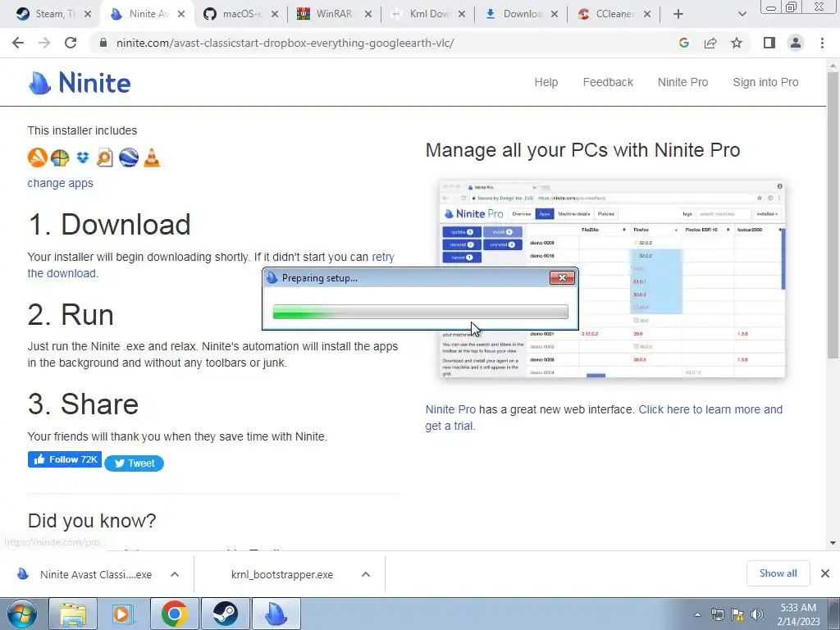Click Ninite Pro link in paragraph text
The image size is (840, 630).
[x=450, y=409]
